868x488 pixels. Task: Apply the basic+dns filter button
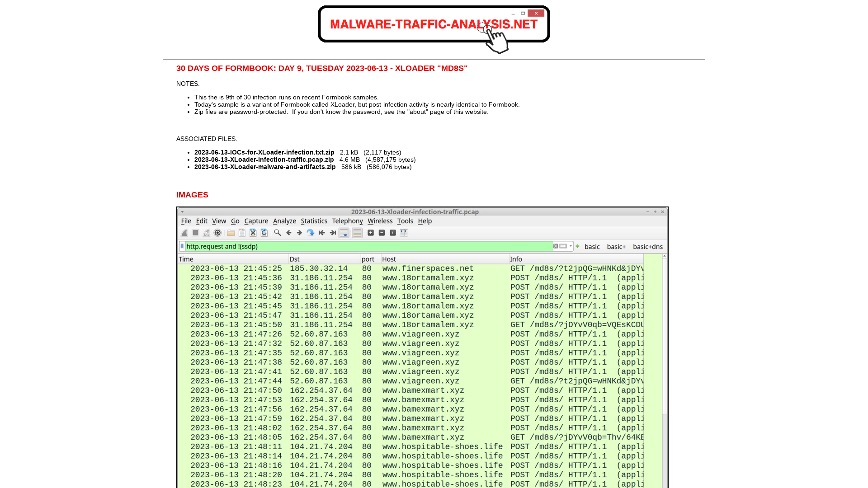[648, 246]
